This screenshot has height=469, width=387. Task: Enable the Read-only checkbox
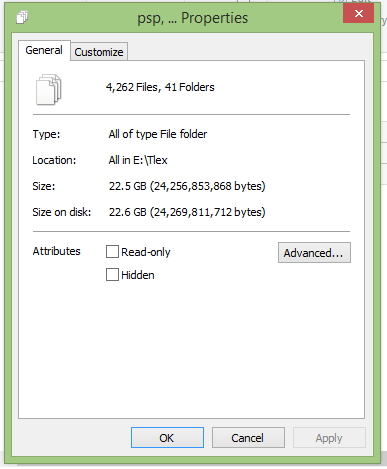[x=112, y=252]
